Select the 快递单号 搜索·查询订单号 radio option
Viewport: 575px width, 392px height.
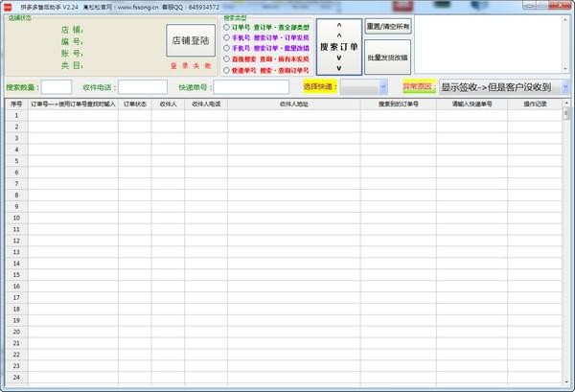(226, 70)
